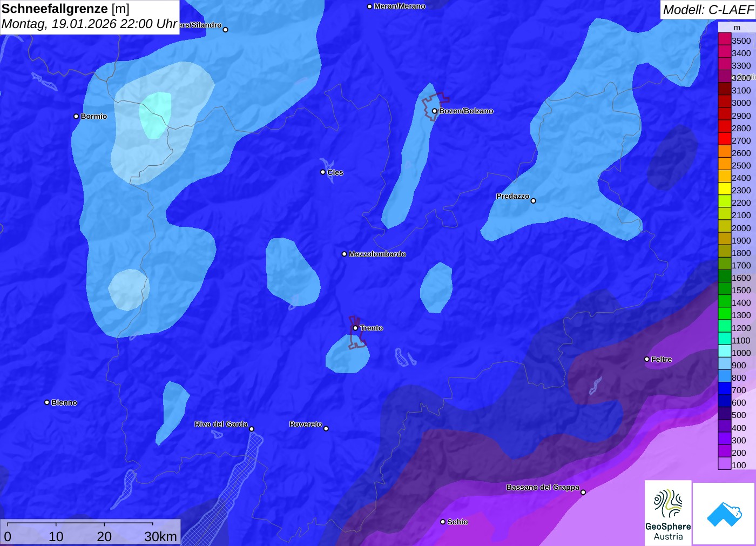The width and height of the screenshot is (756, 546).
Task: Click the Meran/Merano label text
Action: coord(400,6)
